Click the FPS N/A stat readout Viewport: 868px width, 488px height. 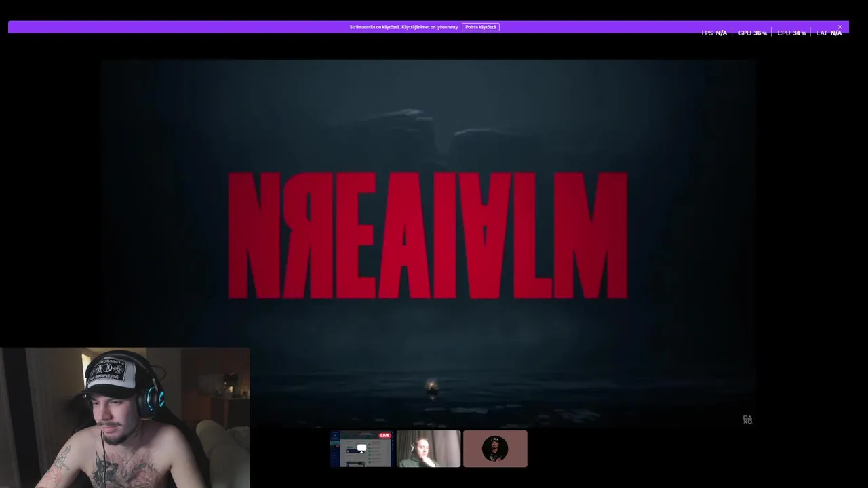714,33
